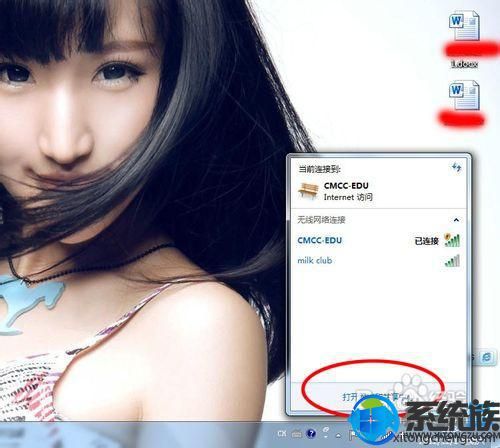Open the first Word document on desktop

(x=464, y=26)
